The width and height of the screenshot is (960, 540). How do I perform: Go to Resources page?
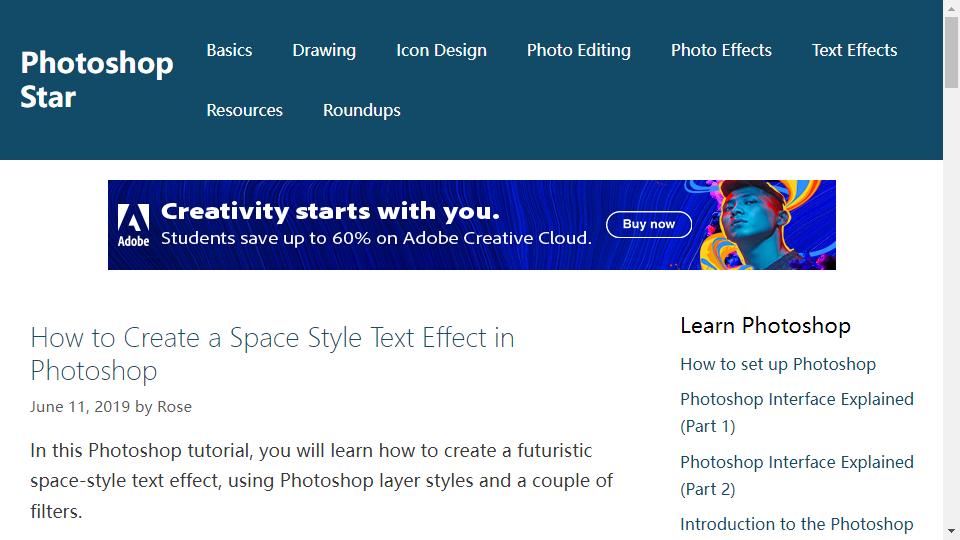point(244,110)
